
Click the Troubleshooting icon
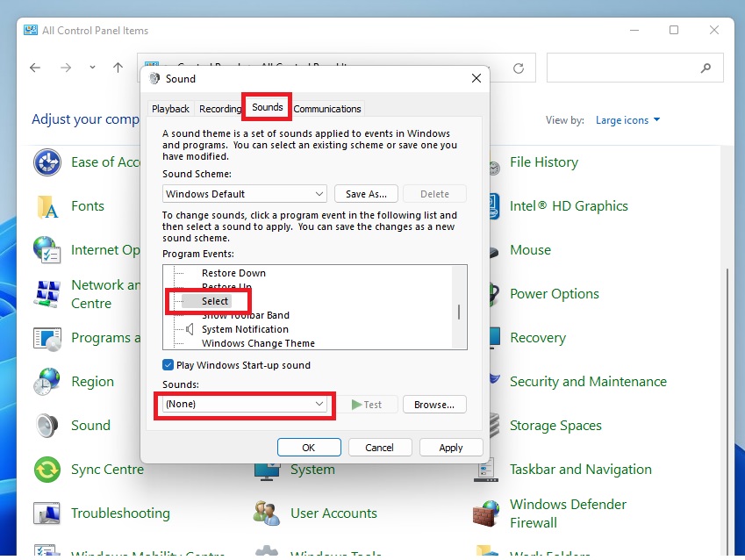46,513
